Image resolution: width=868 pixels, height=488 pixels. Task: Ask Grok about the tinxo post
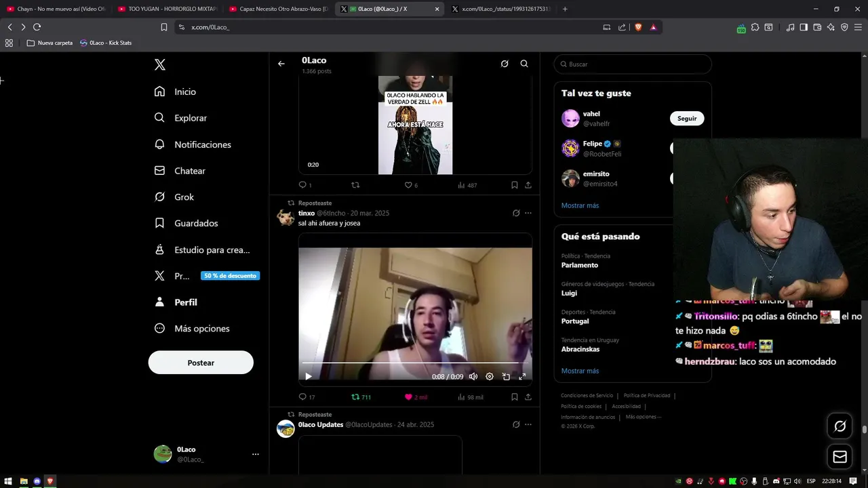coord(516,213)
